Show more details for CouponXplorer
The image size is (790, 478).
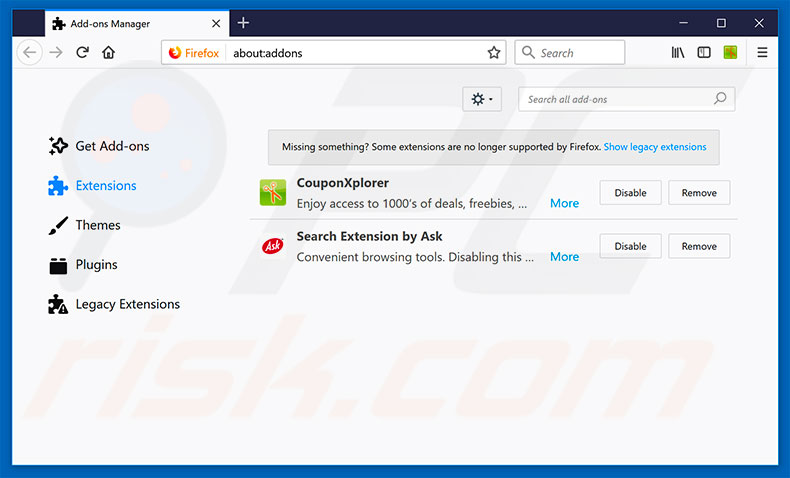click(x=564, y=203)
